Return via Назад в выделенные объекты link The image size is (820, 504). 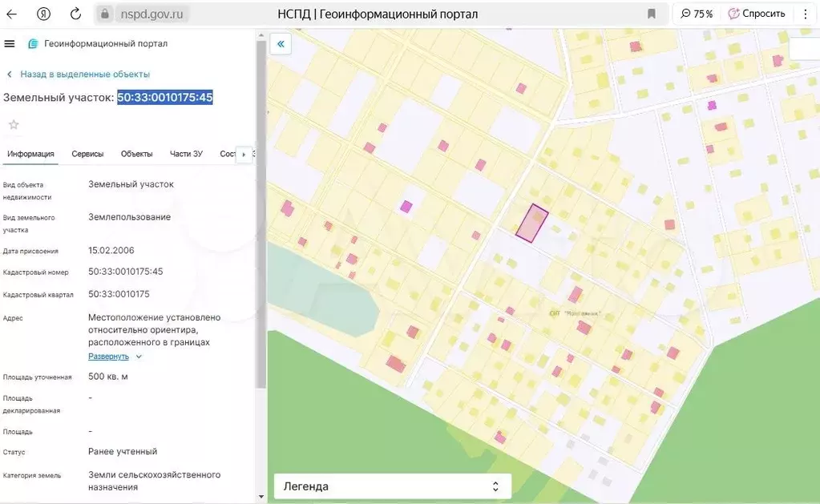[x=85, y=75]
